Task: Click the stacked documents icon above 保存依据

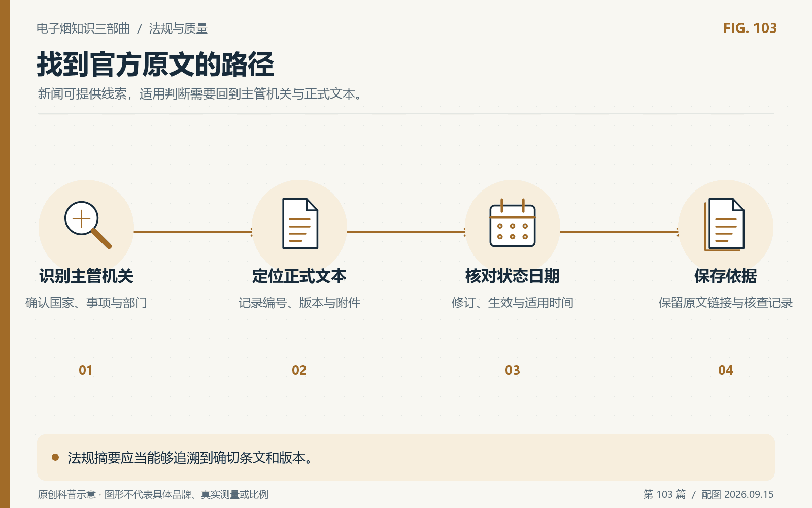Action: (x=724, y=225)
